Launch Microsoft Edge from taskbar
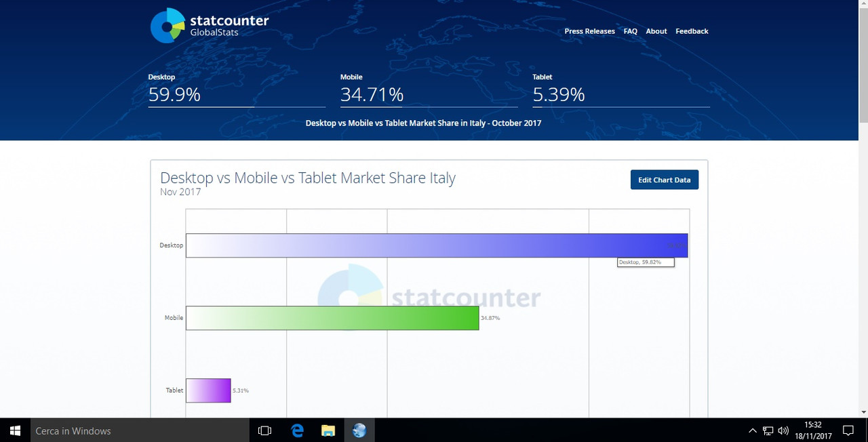This screenshot has width=868, height=442. pos(297,430)
